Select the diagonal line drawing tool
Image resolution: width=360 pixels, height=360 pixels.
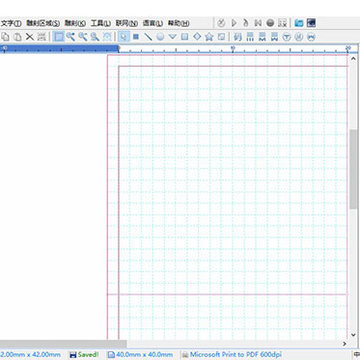[148, 37]
